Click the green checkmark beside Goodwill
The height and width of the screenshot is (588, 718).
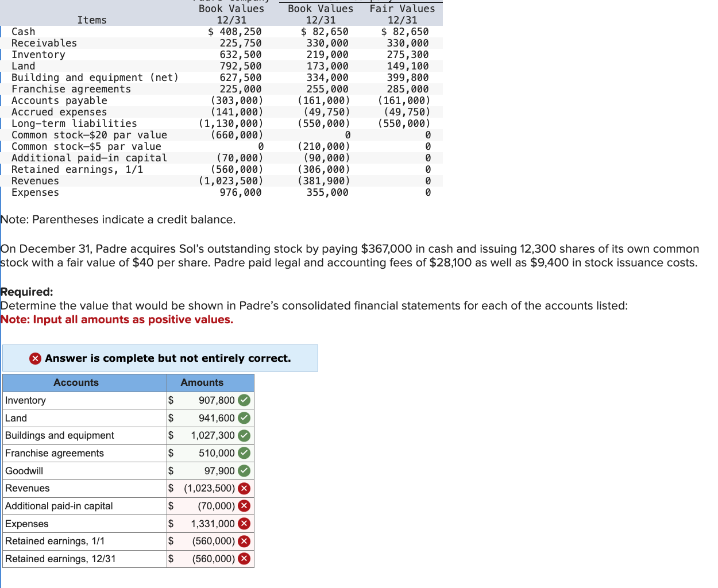coord(244,471)
